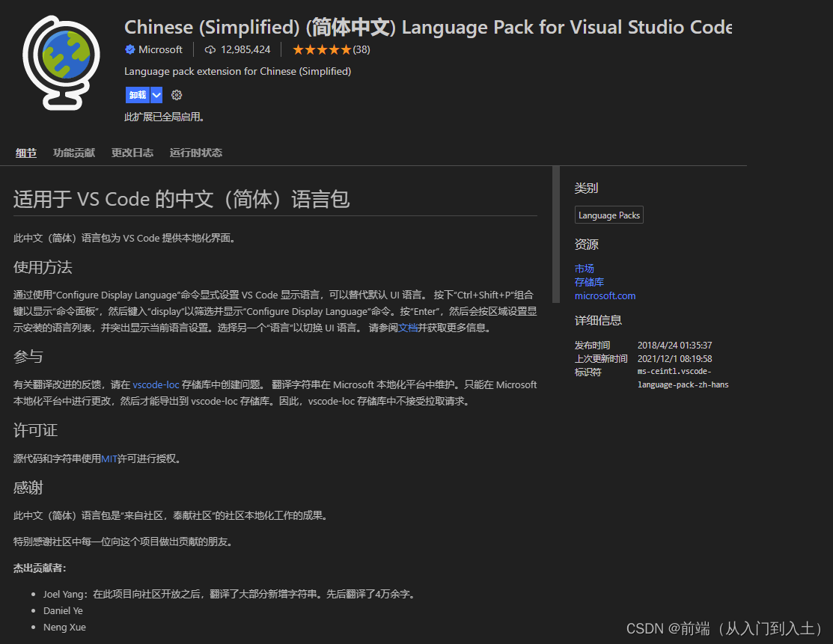
Task: Click the 资源 sidebar heading
Action: pos(587,245)
